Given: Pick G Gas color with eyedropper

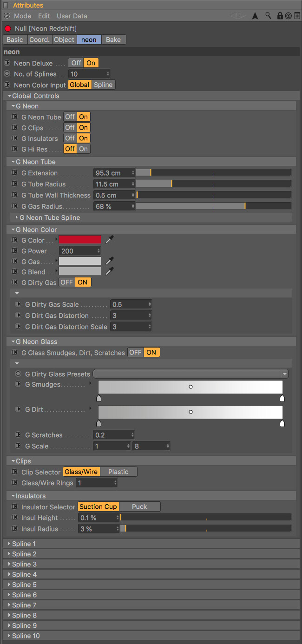Looking at the screenshot, I should pos(110,261).
